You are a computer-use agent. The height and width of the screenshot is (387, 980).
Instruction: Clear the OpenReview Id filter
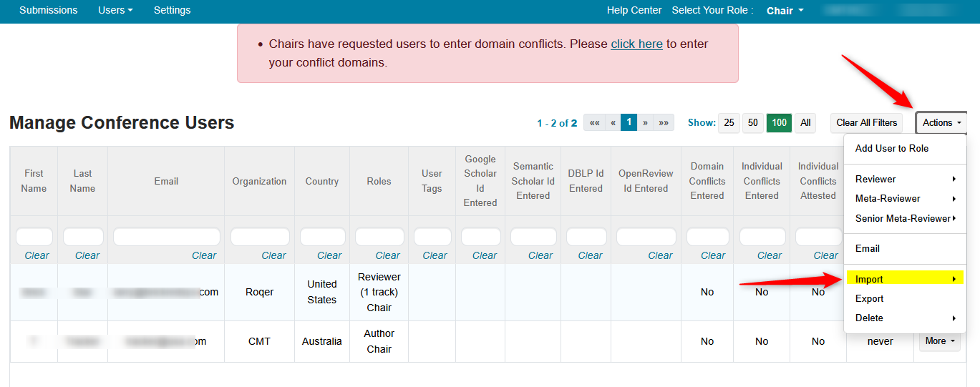[660, 255]
